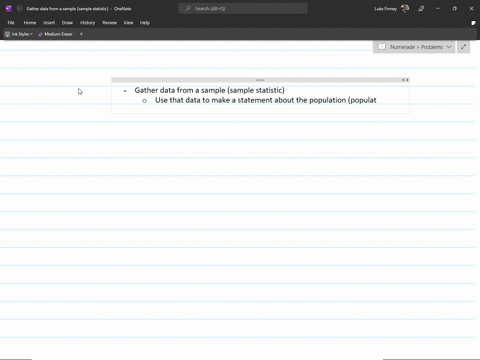Click the sticky notes feed icon
The height and width of the screenshot is (360, 480).
[473, 23]
